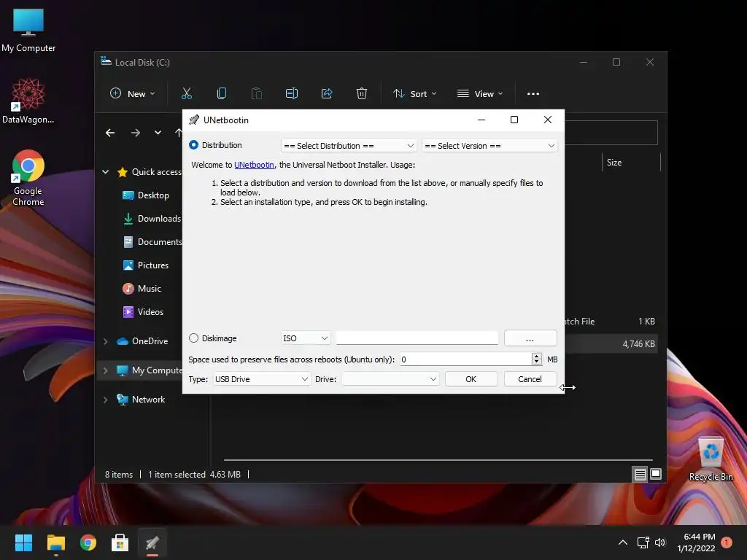Select the DataWagon desktop shortcut
Image resolution: width=747 pixels, height=560 pixels.
tap(28, 101)
